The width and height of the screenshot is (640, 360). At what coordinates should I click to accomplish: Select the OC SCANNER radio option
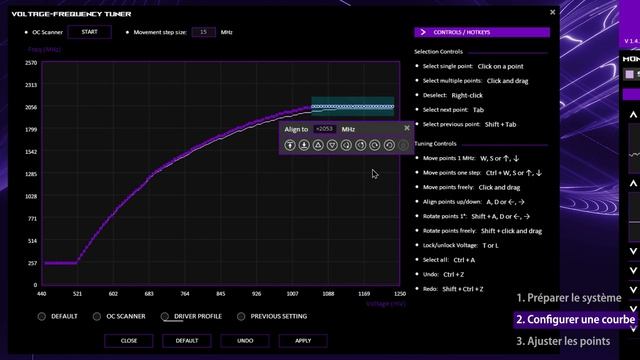[x=97, y=316]
